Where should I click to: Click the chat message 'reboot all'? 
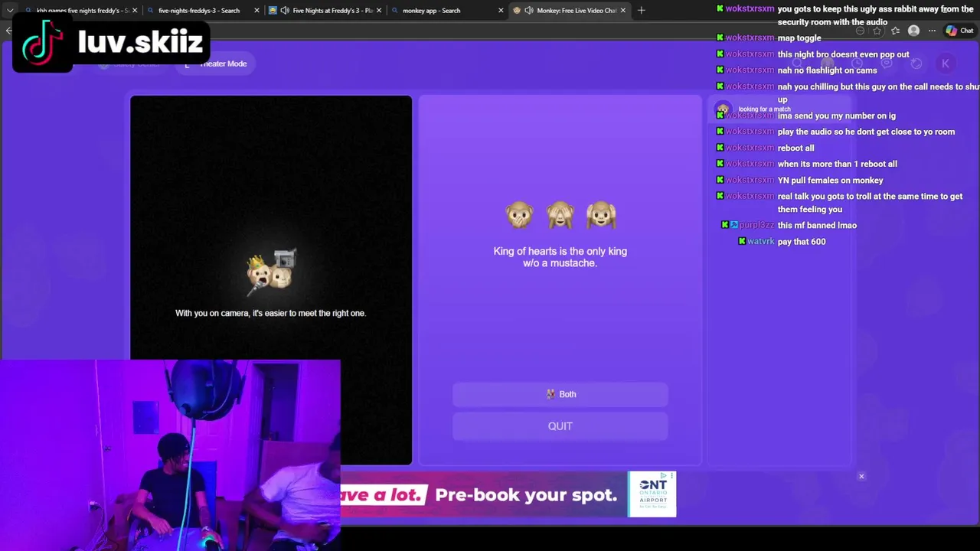(x=795, y=148)
